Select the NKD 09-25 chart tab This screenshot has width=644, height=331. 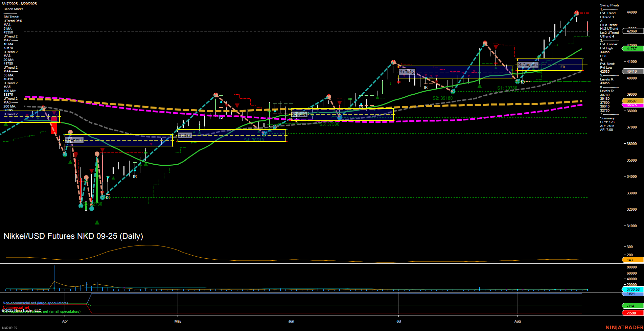pos(9,328)
